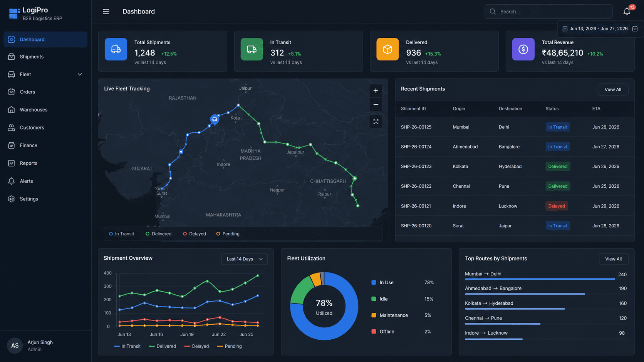The width and height of the screenshot is (644, 362).
Task: Click the Shipments sidebar icon
Action: (12, 57)
